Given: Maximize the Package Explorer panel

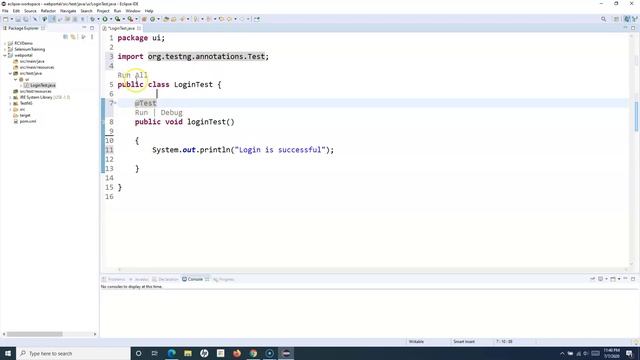Looking at the screenshot, I should [x=92, y=28].
